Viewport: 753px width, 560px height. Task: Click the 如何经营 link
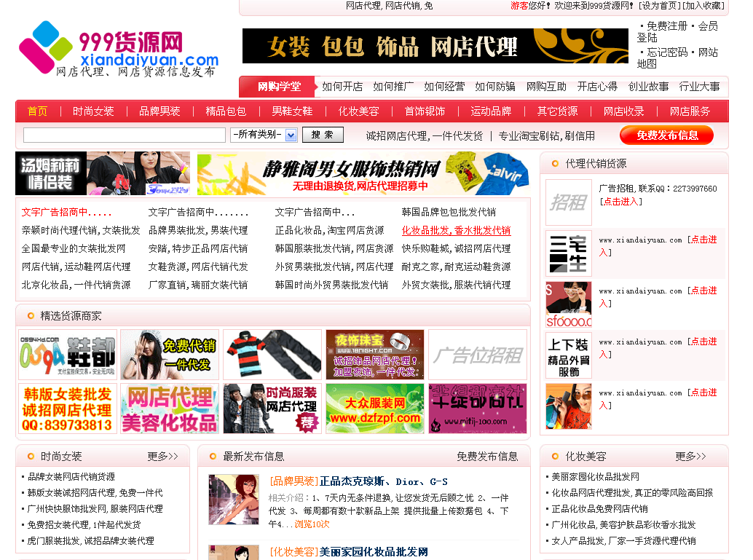444,87
